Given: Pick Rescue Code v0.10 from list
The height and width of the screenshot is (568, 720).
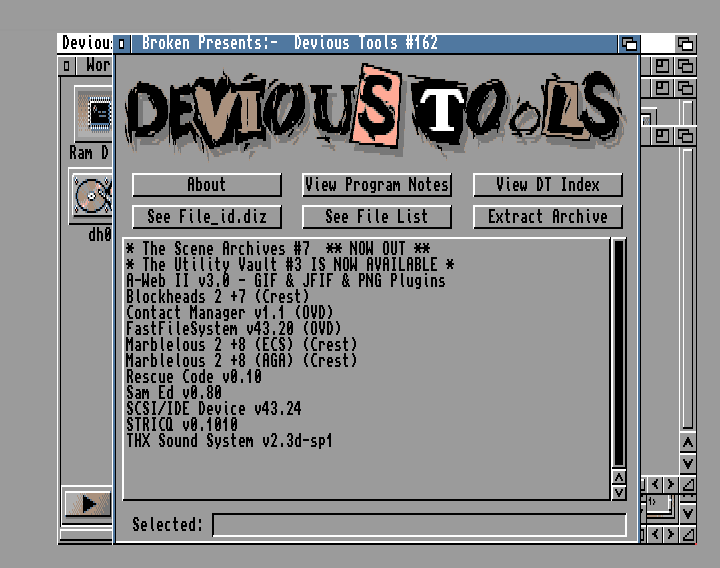Looking at the screenshot, I should pyautogui.click(x=193, y=377).
